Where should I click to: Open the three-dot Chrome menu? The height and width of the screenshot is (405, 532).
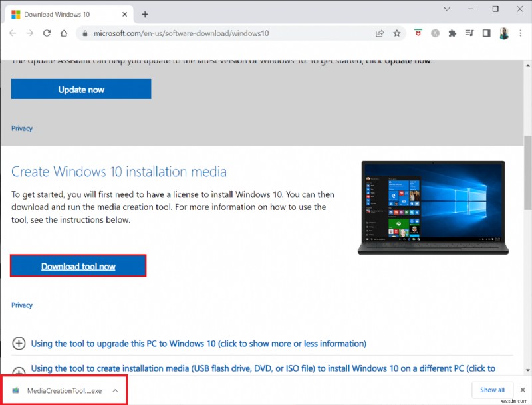pyautogui.click(x=521, y=33)
